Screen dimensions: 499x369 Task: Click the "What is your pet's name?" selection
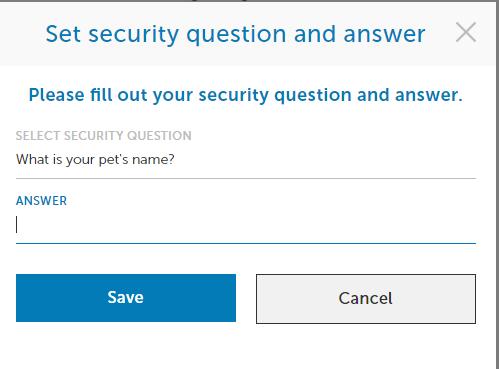pos(95,159)
